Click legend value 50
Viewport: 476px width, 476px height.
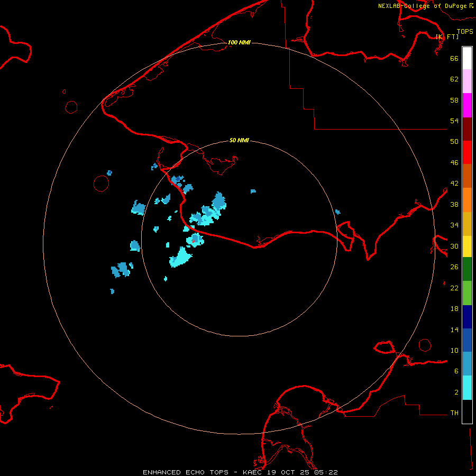tap(454, 142)
